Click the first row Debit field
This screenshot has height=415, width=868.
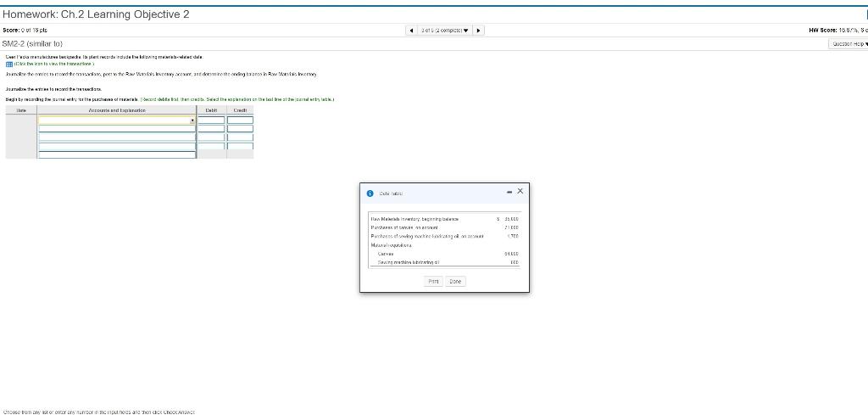(211, 121)
